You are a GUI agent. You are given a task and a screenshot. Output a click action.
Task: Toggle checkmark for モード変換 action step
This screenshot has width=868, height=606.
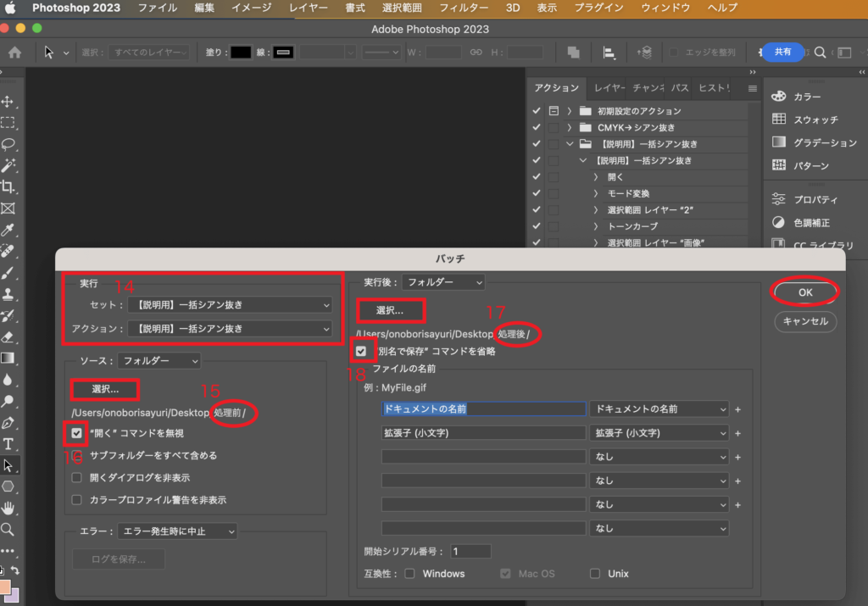537,193
